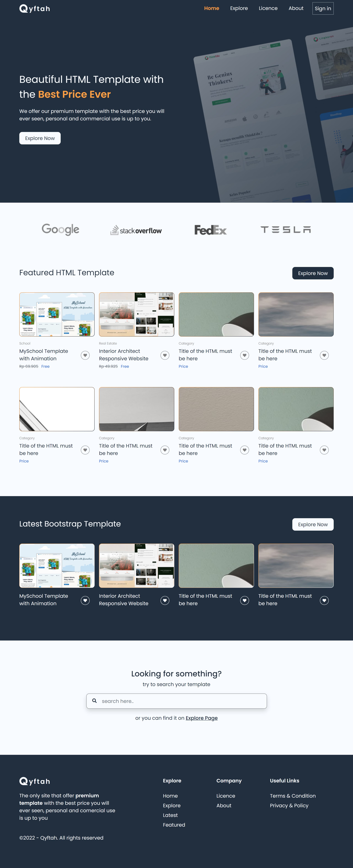
Task: Favorite Interior Architect in Featured section
Action: (165, 355)
